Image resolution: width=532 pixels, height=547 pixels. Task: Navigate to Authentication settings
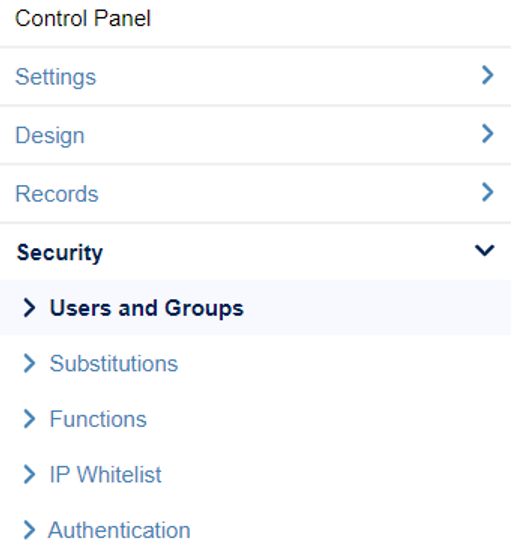[119, 530]
